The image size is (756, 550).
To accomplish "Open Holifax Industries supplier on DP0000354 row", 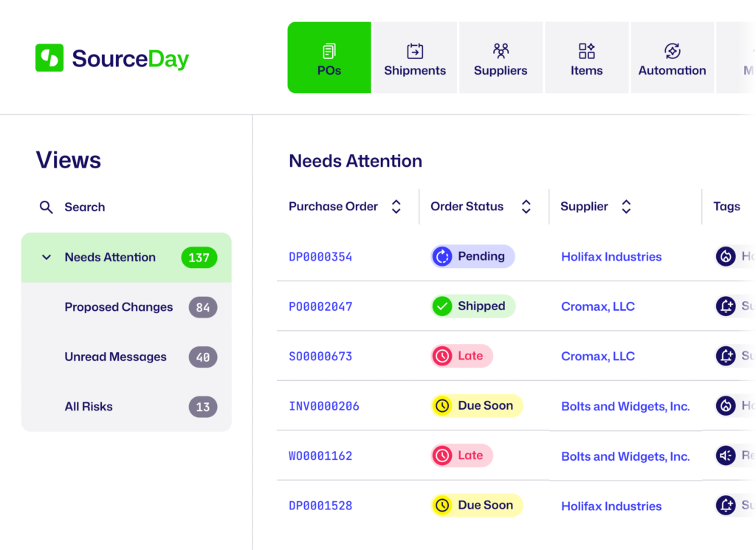I will click(611, 257).
